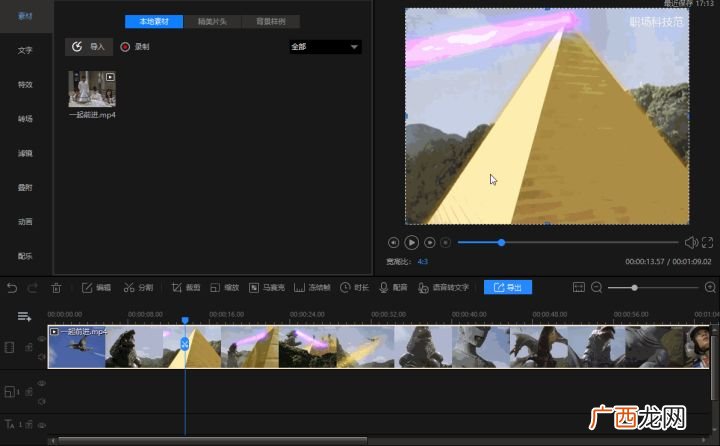Screen dimensions: 720x446
Task: Open the 叠附 (Overlays) sidebar section
Action: 25,187
